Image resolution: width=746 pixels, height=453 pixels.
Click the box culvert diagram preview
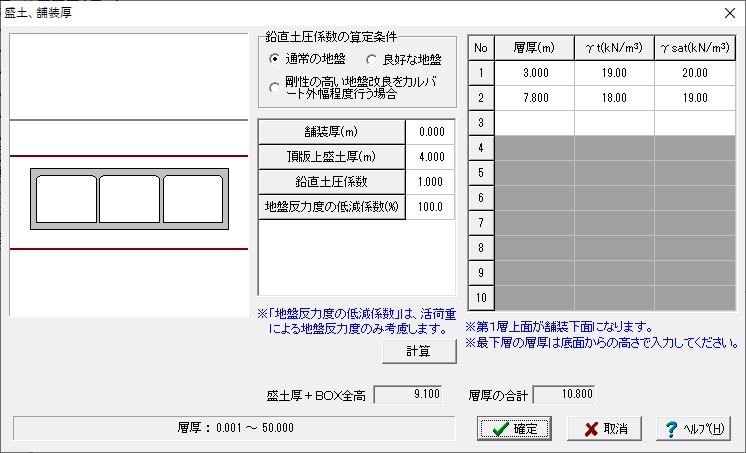click(129, 175)
